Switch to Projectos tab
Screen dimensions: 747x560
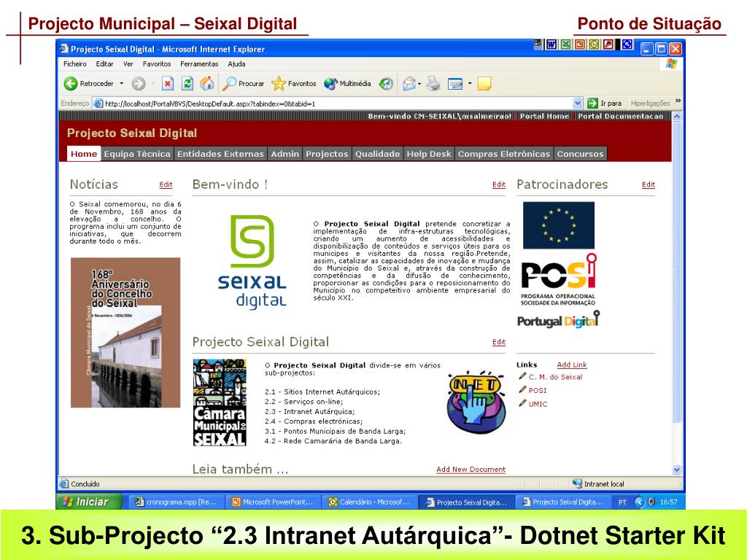[327, 154]
